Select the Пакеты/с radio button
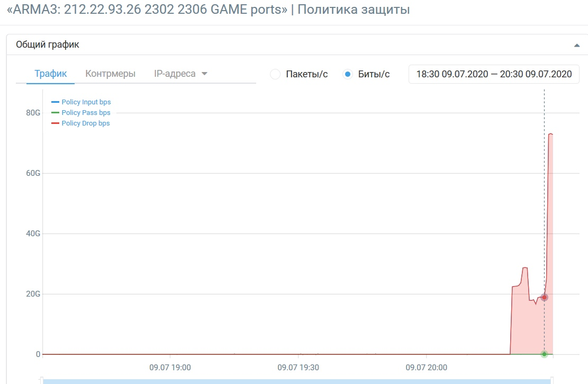The width and height of the screenshot is (588, 384). [x=275, y=74]
